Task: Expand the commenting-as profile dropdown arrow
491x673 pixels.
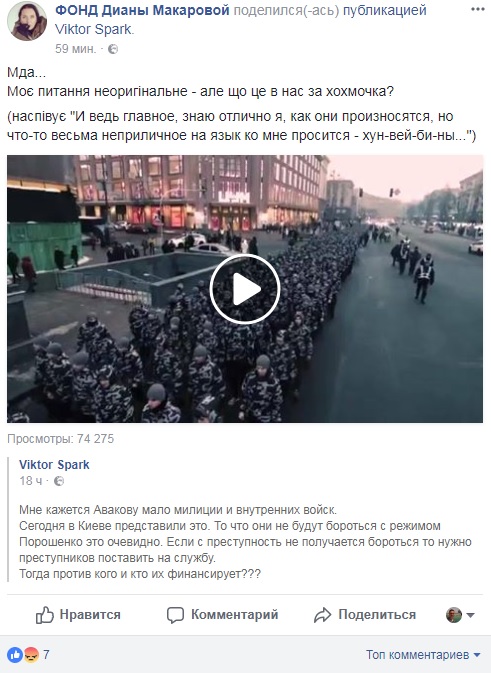Action: point(470,615)
